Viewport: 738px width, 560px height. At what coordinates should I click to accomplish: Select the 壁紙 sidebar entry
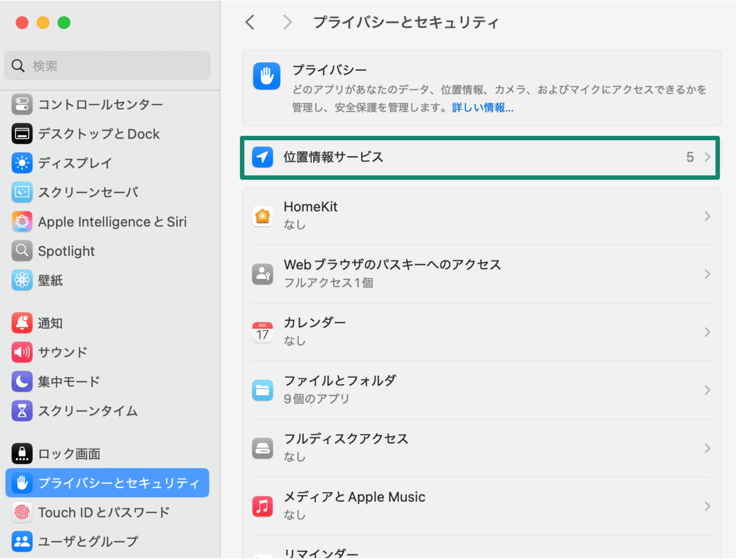click(50, 280)
